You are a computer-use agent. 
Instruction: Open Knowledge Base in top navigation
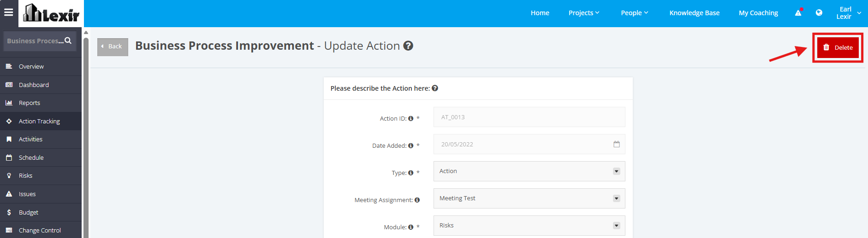[695, 13]
